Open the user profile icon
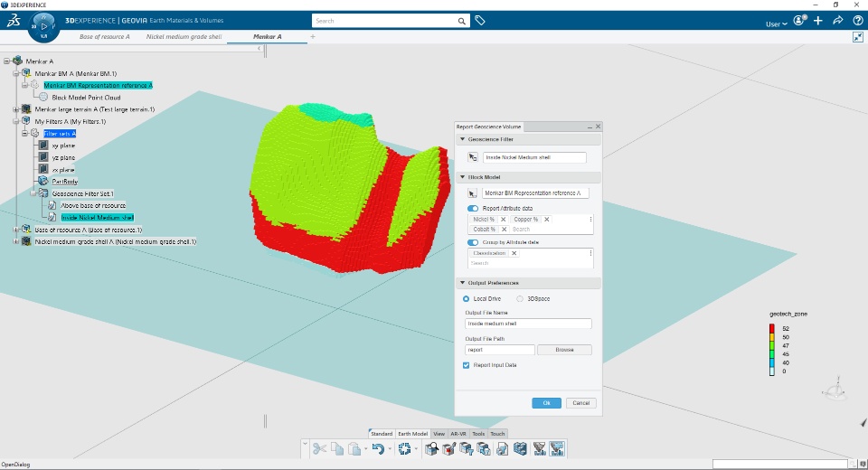The image size is (868, 470). tap(799, 21)
